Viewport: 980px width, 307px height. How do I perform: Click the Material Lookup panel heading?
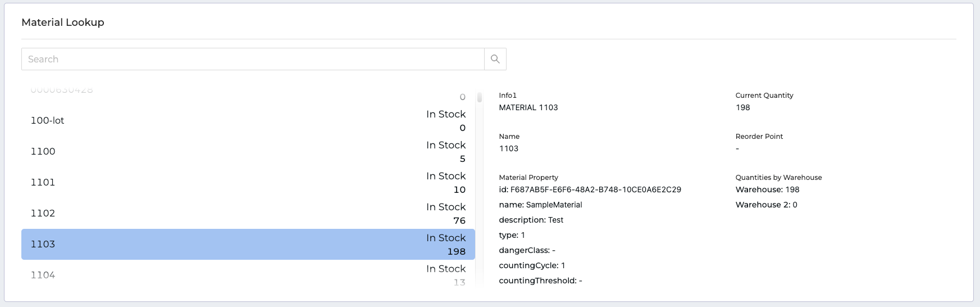point(63,22)
